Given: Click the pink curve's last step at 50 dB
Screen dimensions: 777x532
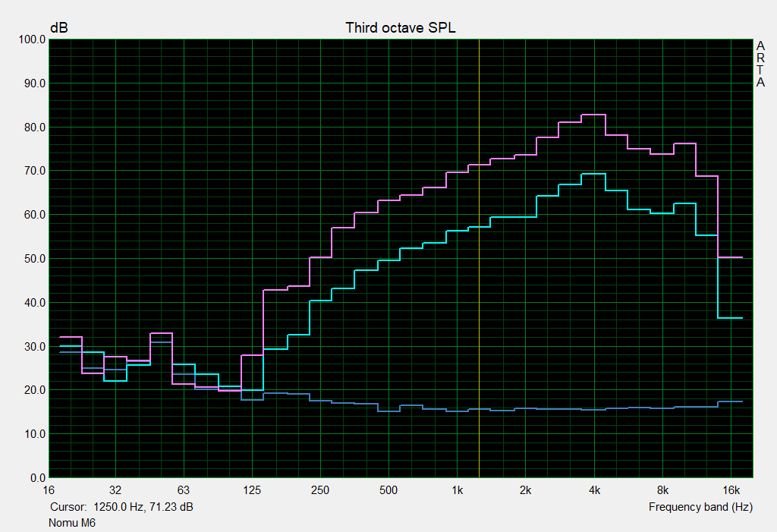Looking at the screenshot, I should click(730, 257).
